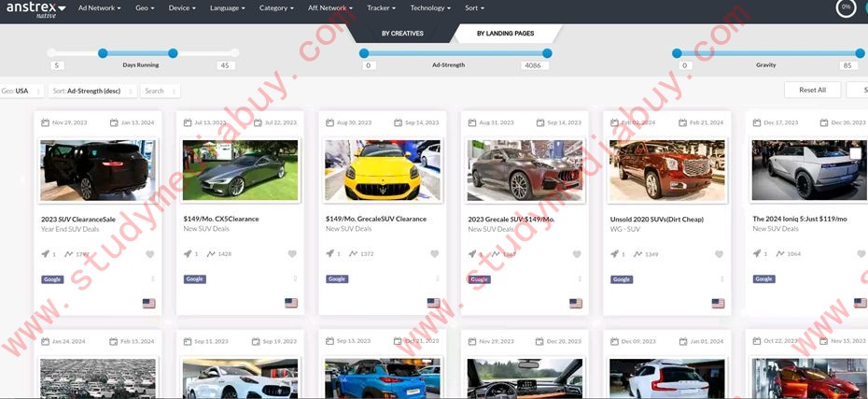The height and width of the screenshot is (399, 868).
Task: Click trend graph icon on Unsold 2020 SUVs card
Action: (x=637, y=254)
